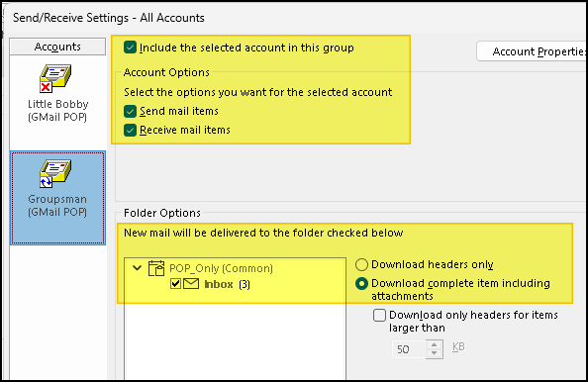Click the Inbox unread count (3)
This screenshot has width=588, height=382.
(x=245, y=285)
